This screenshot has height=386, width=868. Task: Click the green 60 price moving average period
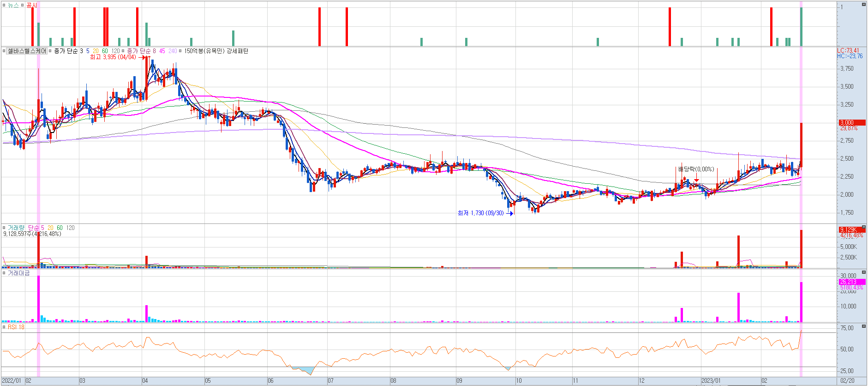[105, 51]
